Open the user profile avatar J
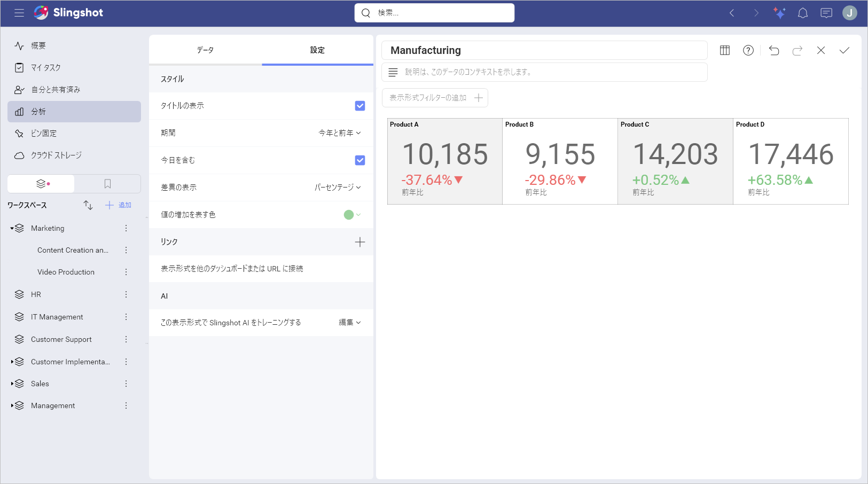The height and width of the screenshot is (484, 868). coord(850,13)
